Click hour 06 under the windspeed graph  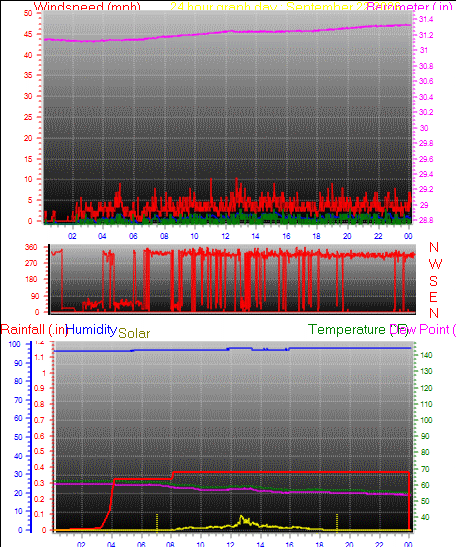tap(133, 236)
